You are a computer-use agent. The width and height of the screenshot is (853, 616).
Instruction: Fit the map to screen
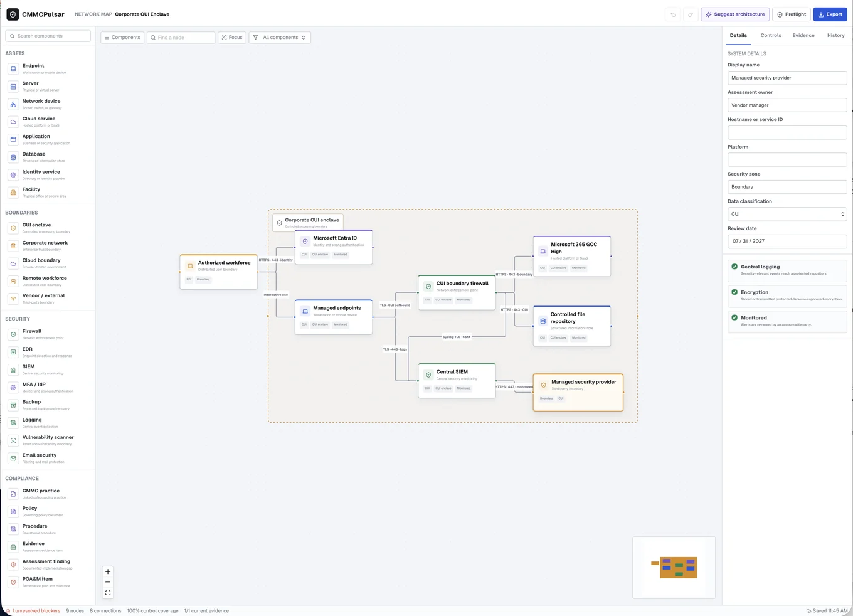108,593
